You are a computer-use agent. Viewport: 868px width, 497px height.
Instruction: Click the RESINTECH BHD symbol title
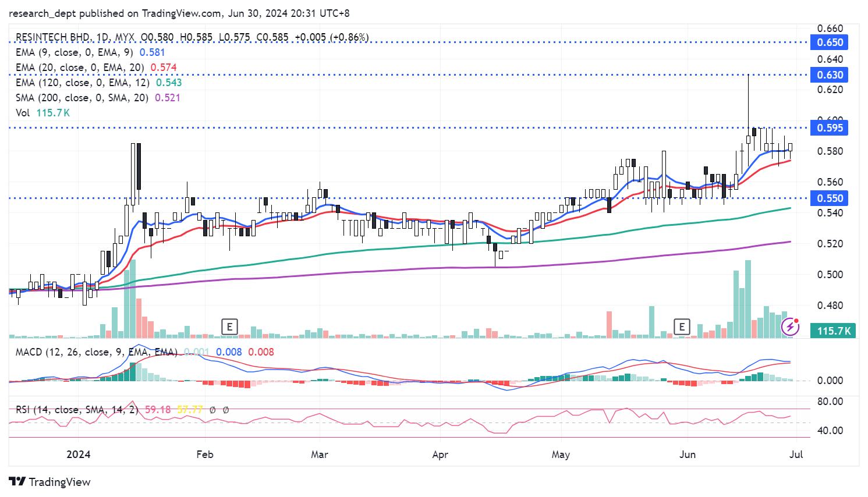tap(52, 37)
